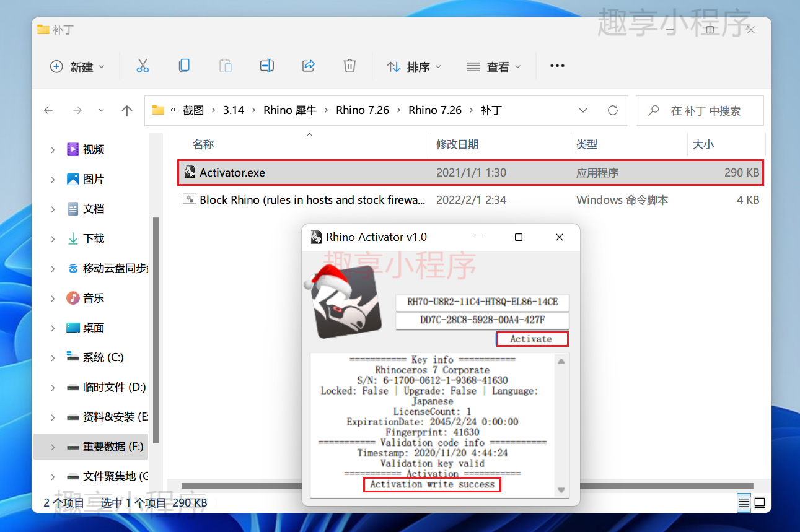This screenshot has height=532, width=800.
Task: Click the Block Rhino script file icon
Action: pyautogui.click(x=190, y=199)
